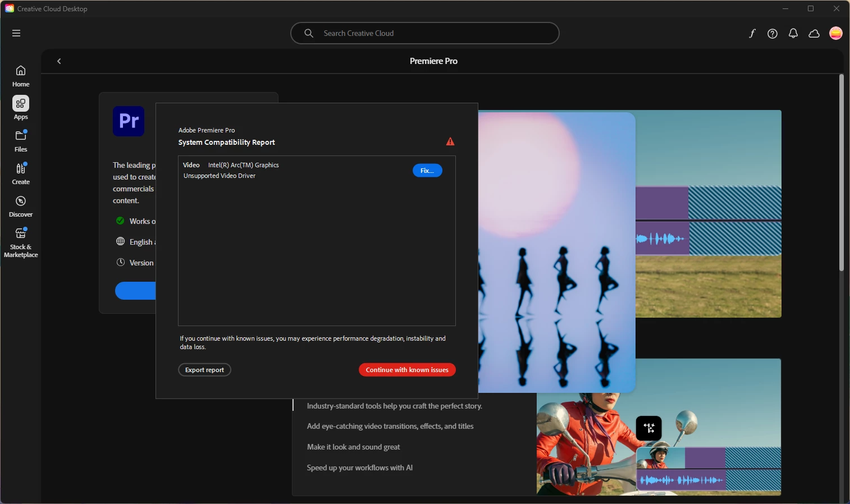
Task: Click 'Unsupported Video Driver' text
Action: pos(220,176)
